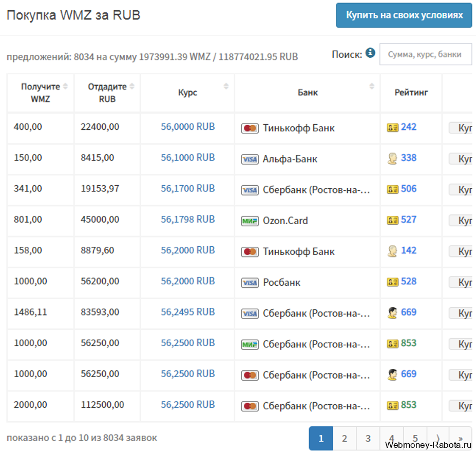Open rating 528 link
Screen dimensions: 476x454
409,282
